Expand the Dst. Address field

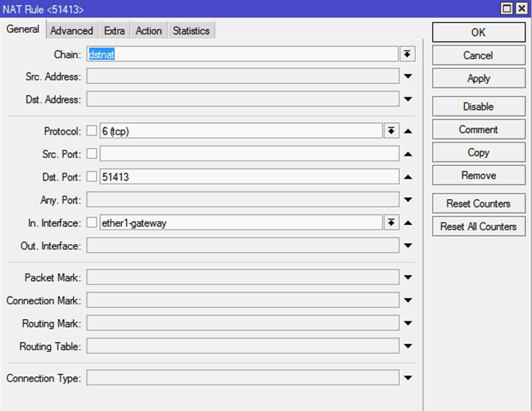pyautogui.click(x=408, y=99)
